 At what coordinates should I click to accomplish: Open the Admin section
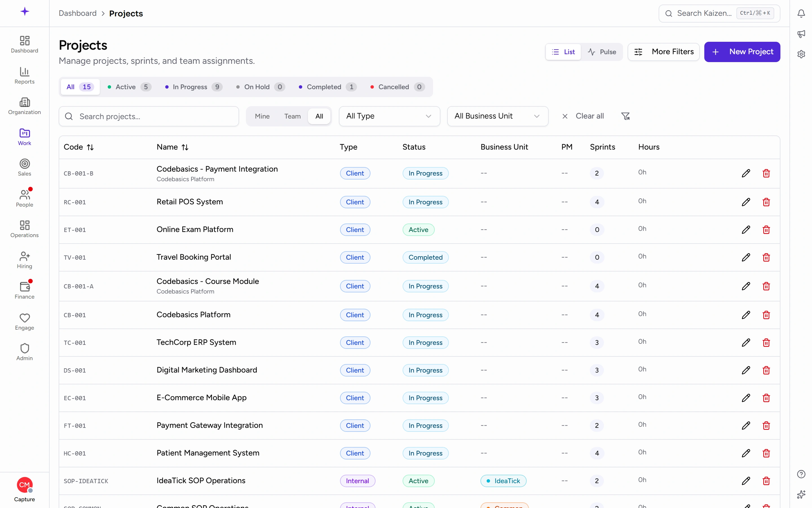coord(25,352)
